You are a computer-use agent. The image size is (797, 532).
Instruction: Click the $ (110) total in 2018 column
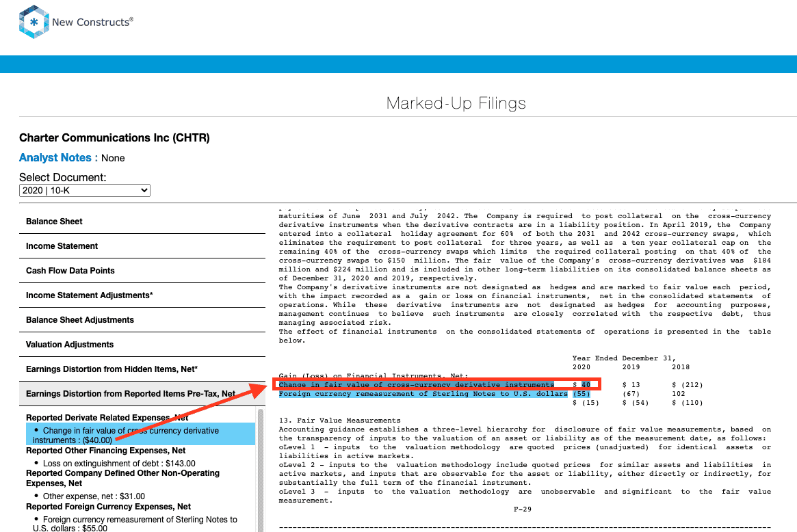pyautogui.click(x=688, y=403)
